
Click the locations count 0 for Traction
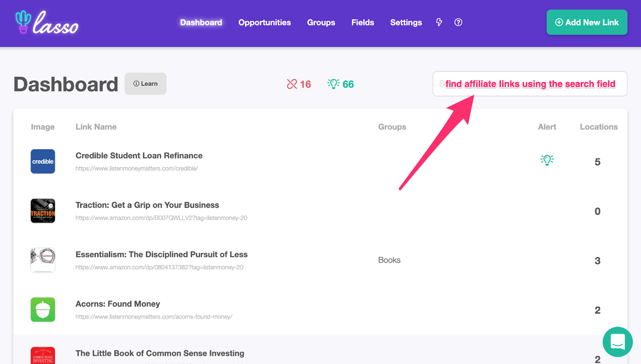point(598,211)
